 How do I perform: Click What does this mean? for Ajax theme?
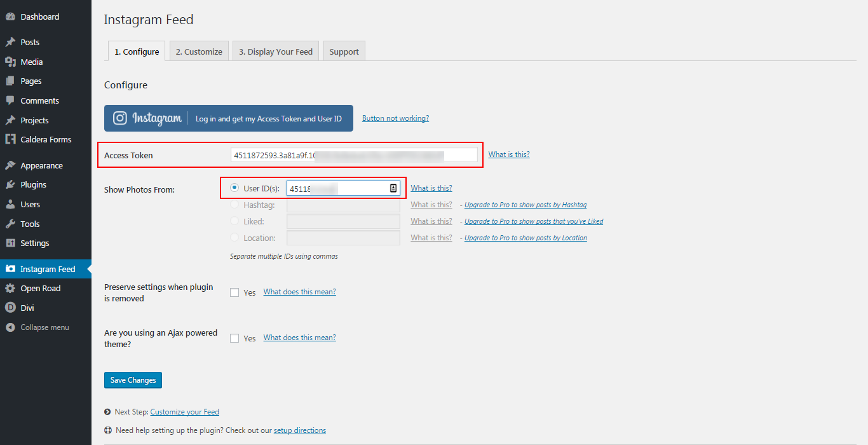[300, 338]
